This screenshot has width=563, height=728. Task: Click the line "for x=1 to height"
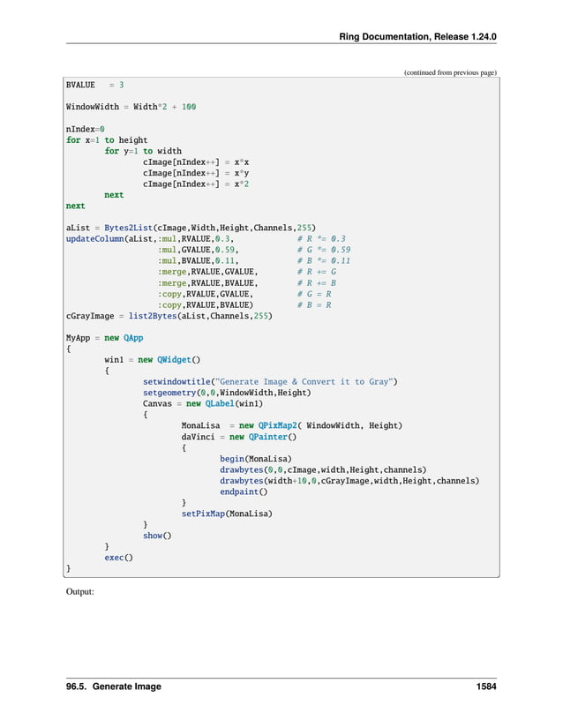[107, 140]
